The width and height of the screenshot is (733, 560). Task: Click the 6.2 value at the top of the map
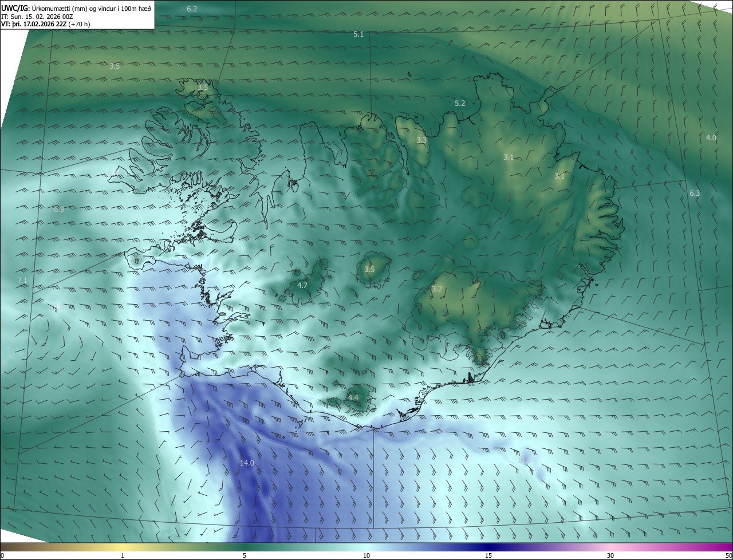tap(192, 9)
